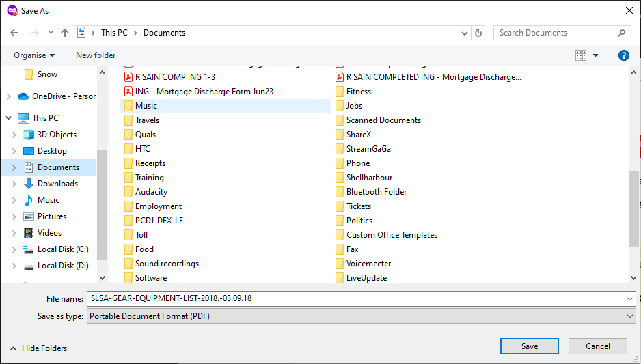
Task: Click the Audacity folder icon
Action: coord(128,192)
